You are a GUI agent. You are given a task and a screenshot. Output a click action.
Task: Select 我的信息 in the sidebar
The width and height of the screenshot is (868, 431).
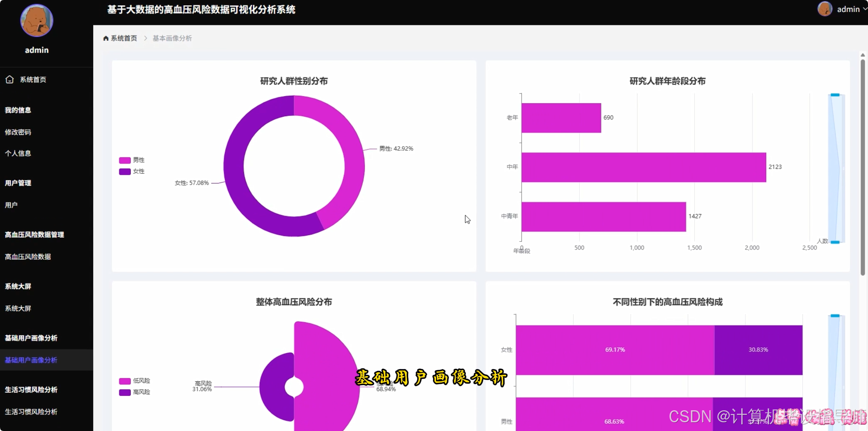18,110
